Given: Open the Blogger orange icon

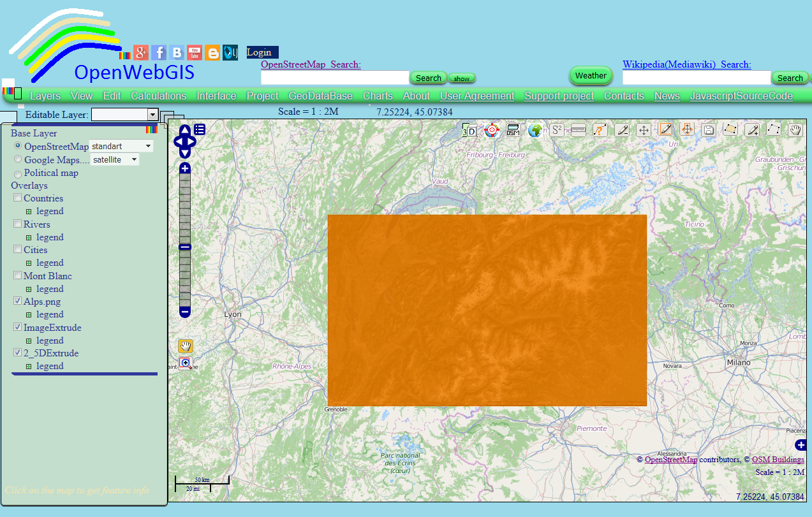Looking at the screenshot, I should click(x=212, y=52).
